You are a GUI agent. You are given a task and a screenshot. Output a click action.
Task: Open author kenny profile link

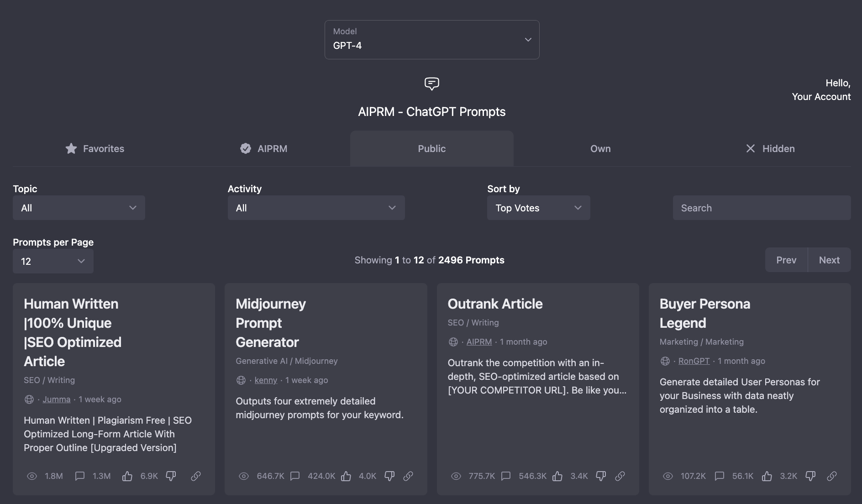266,380
